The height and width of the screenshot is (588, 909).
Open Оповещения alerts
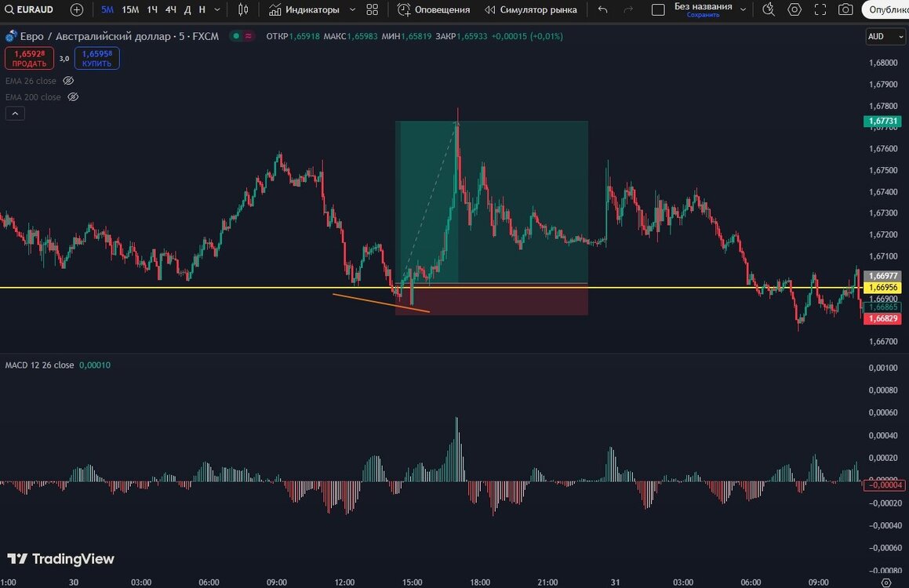[x=434, y=9]
